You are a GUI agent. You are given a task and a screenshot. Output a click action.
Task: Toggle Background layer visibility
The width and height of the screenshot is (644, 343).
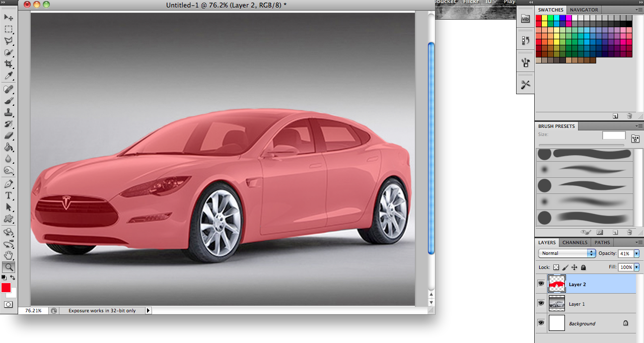click(x=541, y=323)
